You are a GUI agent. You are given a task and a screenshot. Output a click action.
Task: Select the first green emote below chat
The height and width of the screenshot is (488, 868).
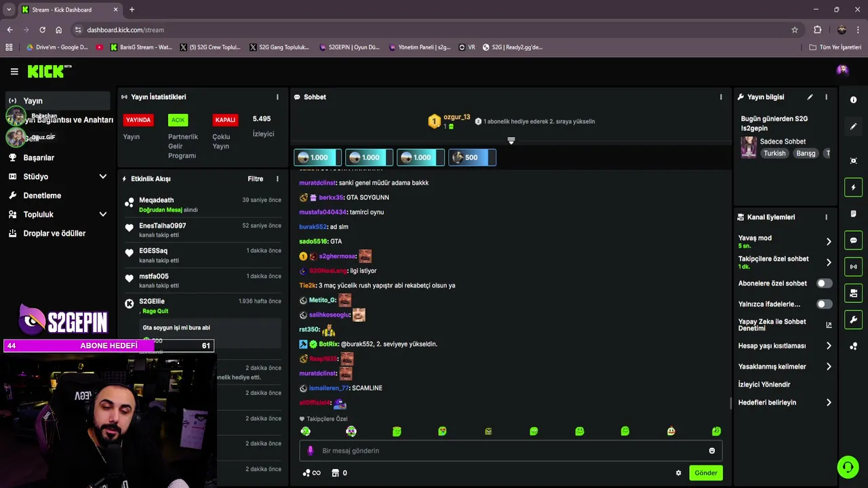pyautogui.click(x=306, y=431)
